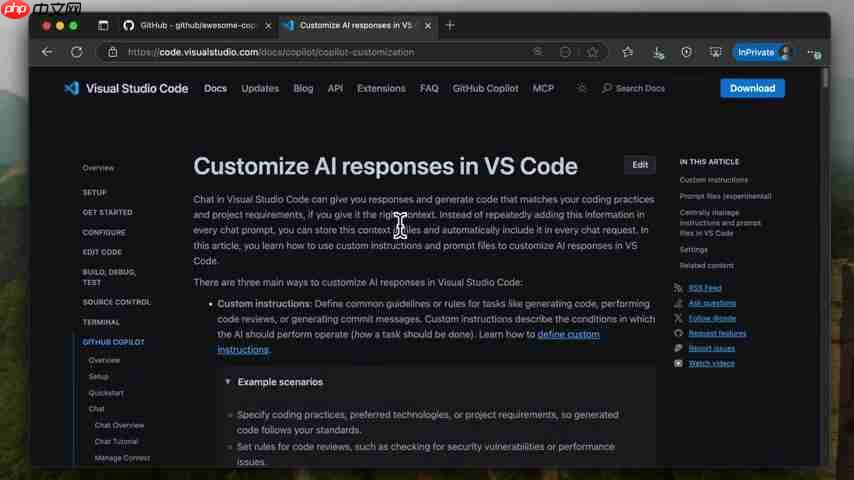Click the Report issues icon
Image resolution: width=854 pixels, height=480 pixels.
pyautogui.click(x=678, y=348)
